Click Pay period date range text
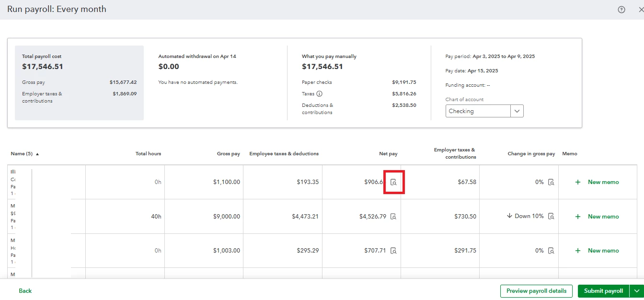Viewport: 644px width, 300px height. click(504, 57)
